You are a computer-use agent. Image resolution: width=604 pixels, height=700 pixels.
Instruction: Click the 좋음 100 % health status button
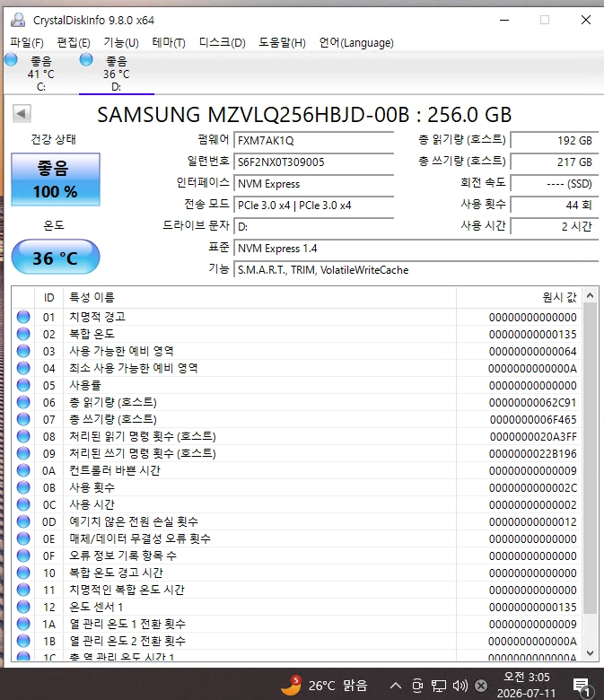56,179
